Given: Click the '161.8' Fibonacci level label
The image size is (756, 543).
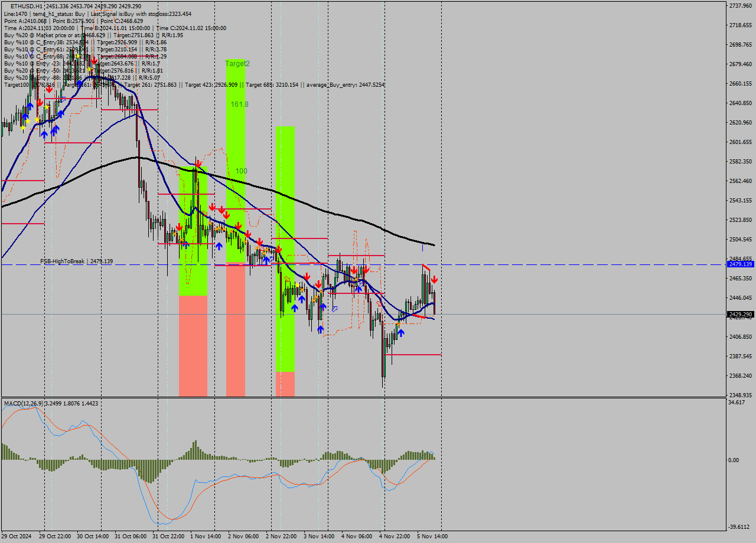Looking at the screenshot, I should pyautogui.click(x=239, y=104).
